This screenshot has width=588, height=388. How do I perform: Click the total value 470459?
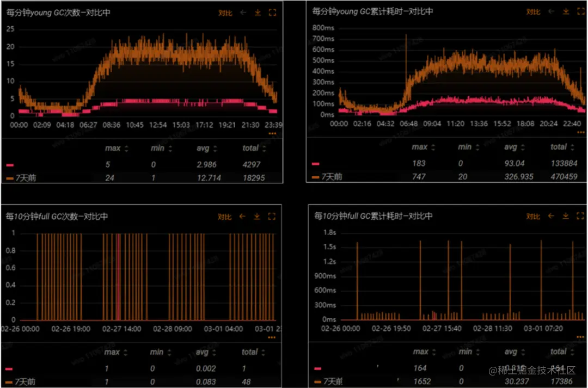(x=565, y=176)
